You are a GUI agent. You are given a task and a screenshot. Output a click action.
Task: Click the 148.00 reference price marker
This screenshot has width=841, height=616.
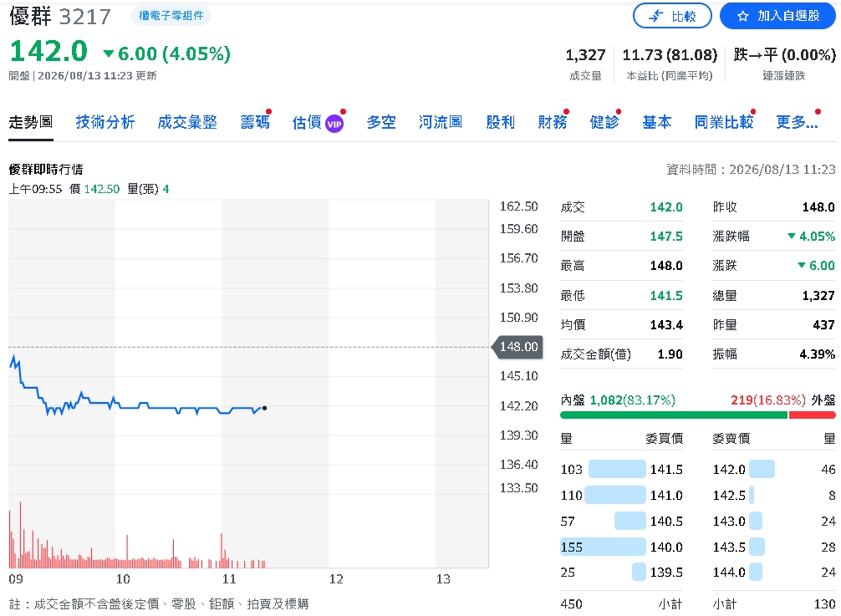pos(517,347)
